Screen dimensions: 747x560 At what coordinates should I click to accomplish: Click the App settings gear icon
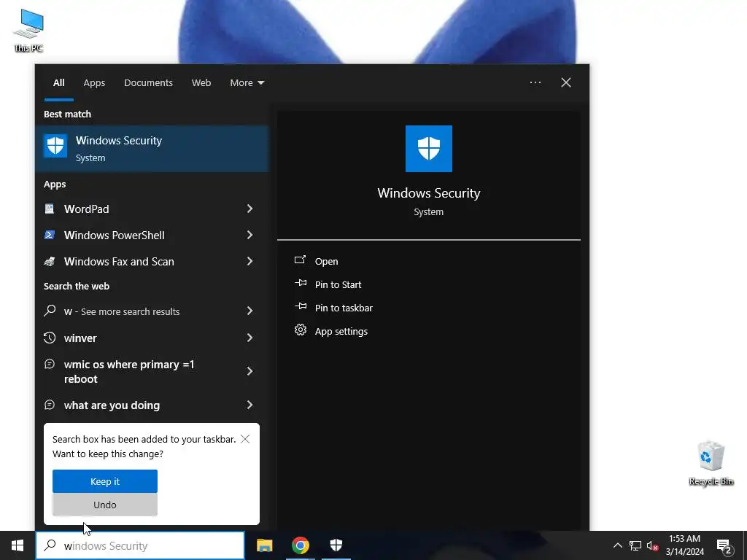[x=301, y=330]
